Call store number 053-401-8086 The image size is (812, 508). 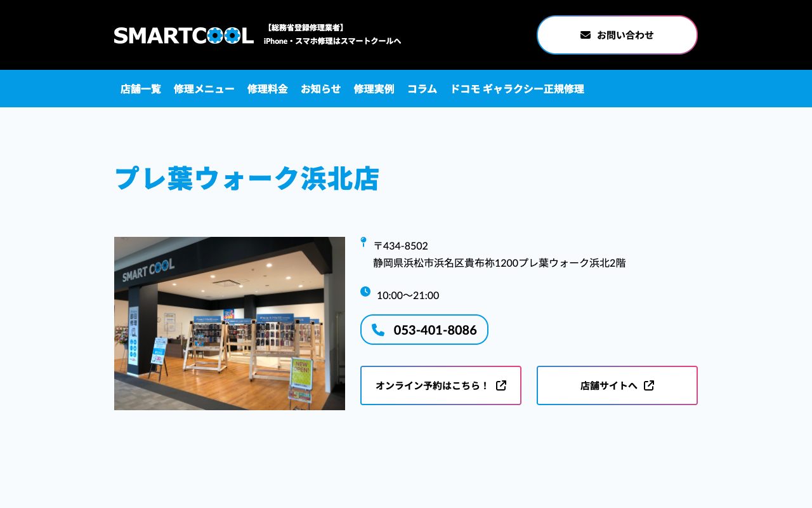coord(424,330)
